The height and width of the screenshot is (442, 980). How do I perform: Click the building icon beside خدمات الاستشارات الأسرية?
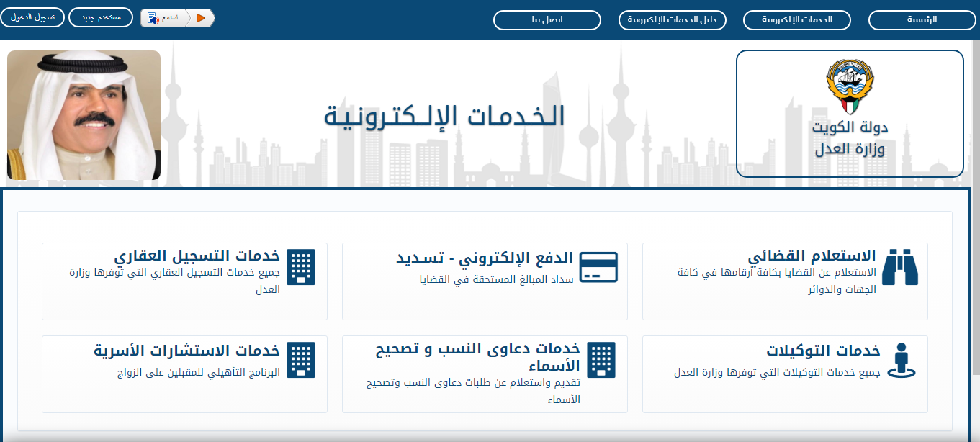tap(301, 360)
